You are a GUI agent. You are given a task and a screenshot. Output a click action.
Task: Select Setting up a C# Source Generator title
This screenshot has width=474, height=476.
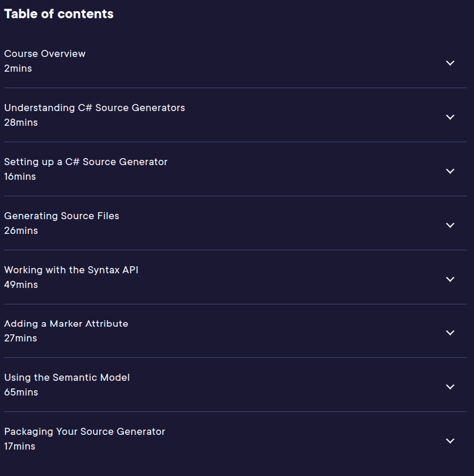[86, 162]
